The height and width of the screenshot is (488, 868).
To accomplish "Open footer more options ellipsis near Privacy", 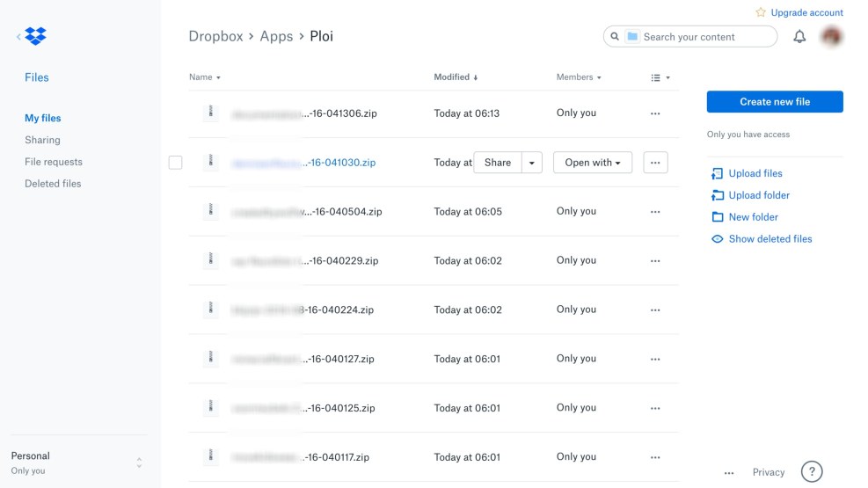I will pyautogui.click(x=729, y=473).
